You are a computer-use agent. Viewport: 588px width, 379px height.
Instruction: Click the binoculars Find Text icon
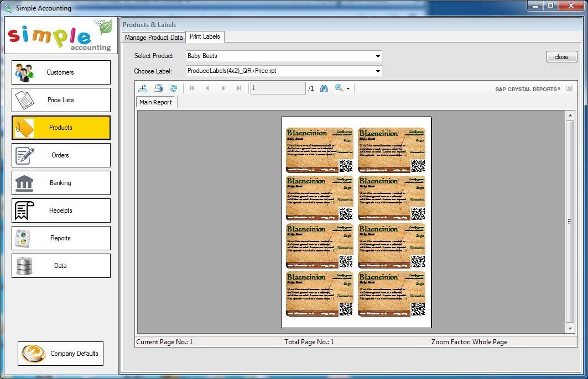[324, 88]
